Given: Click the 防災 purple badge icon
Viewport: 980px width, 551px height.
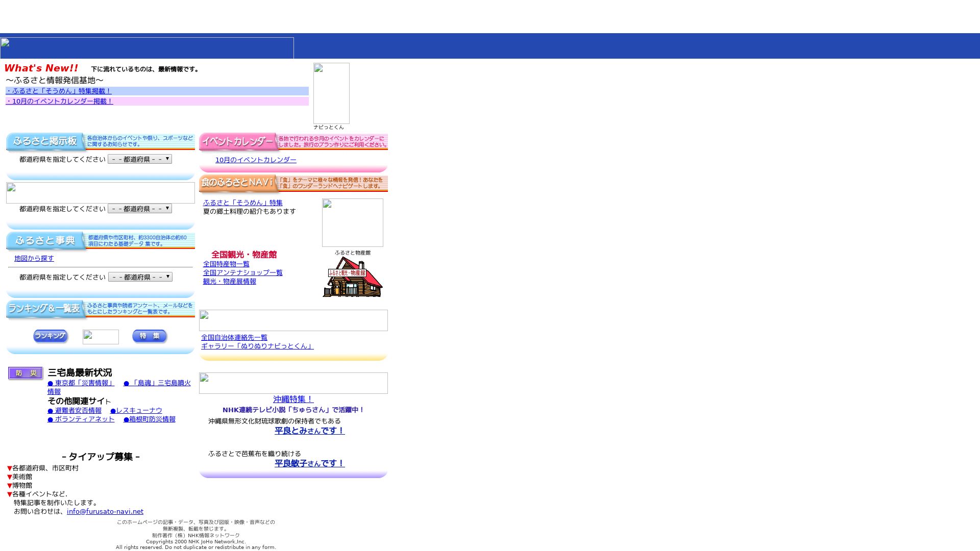Looking at the screenshot, I should coord(26,373).
